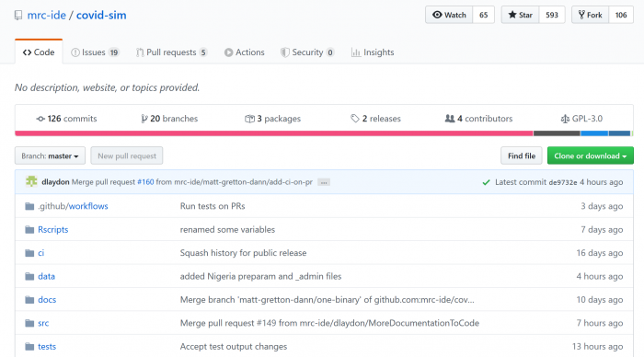Click the '13 hours ago' timestamp

pos(598,347)
